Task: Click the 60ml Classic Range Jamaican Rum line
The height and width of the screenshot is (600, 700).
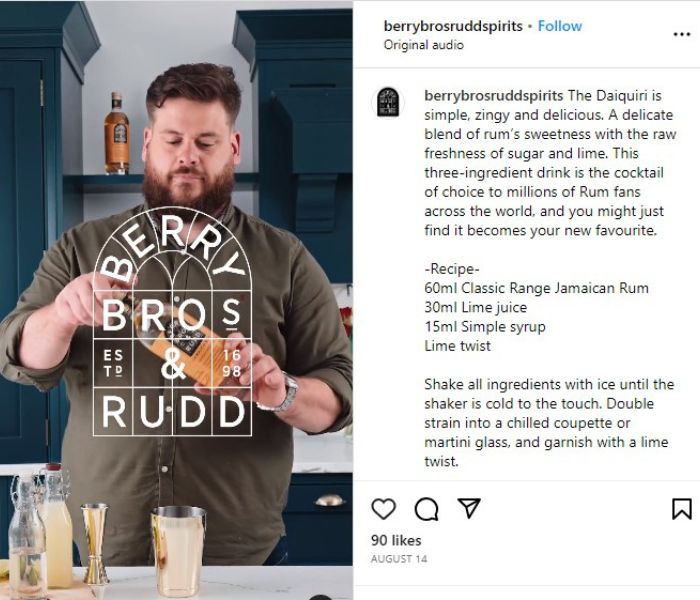Action: pos(536,288)
